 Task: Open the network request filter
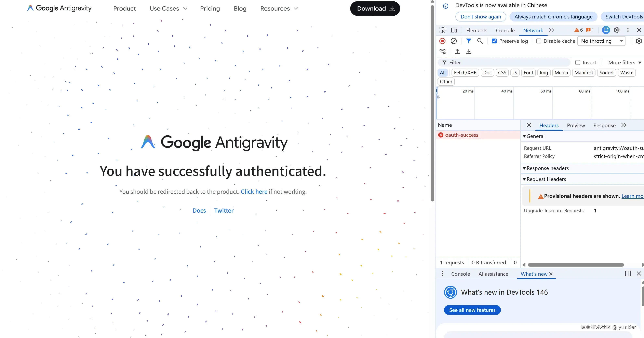pyautogui.click(x=469, y=41)
